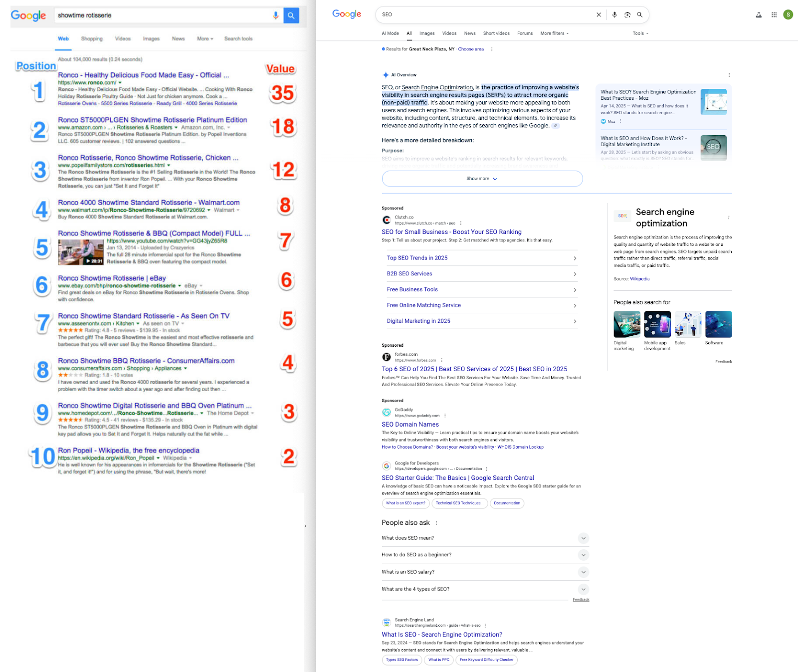This screenshot has height=672, width=798.
Task: Open the Ronco YouTube video thumbnail
Action: (x=81, y=252)
